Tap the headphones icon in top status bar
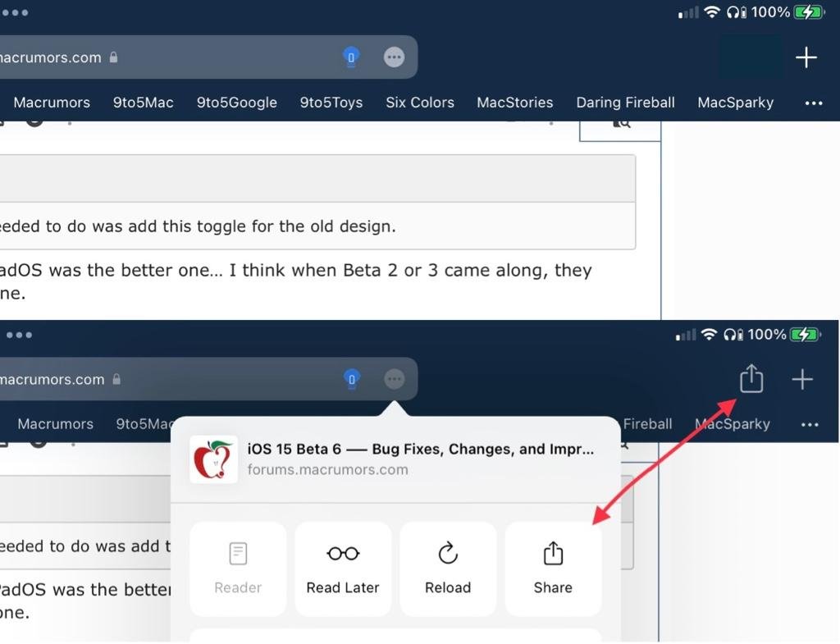The image size is (840, 644). (x=736, y=11)
